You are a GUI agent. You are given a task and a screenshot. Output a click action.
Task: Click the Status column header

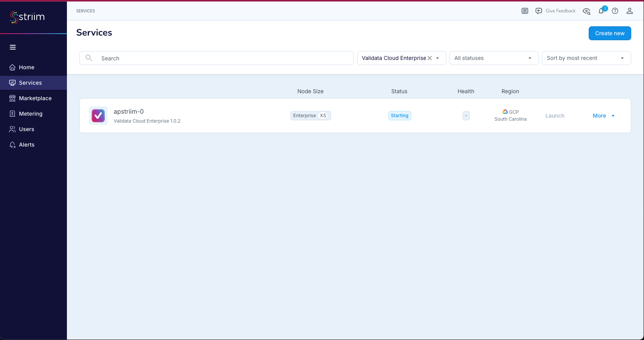coord(399,91)
